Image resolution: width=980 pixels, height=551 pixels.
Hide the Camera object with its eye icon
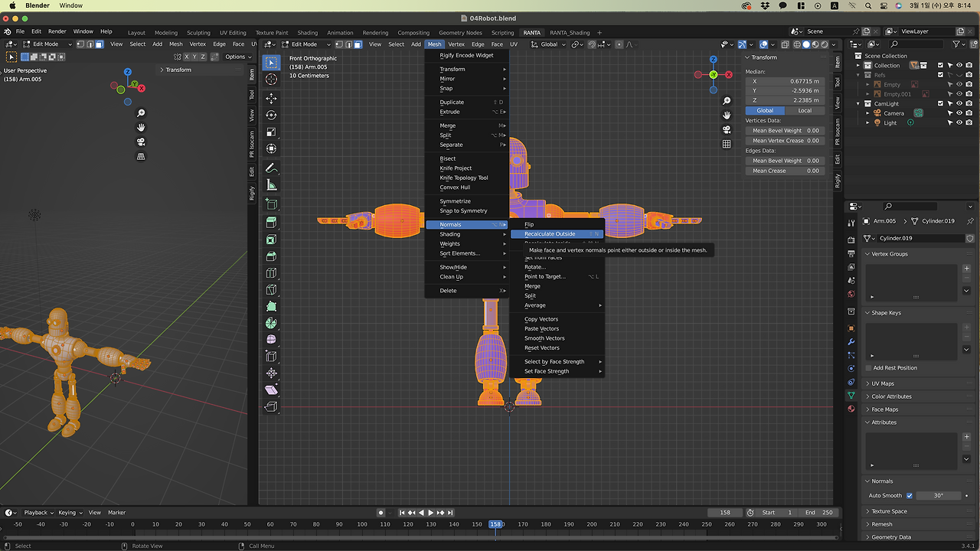coord(959,113)
